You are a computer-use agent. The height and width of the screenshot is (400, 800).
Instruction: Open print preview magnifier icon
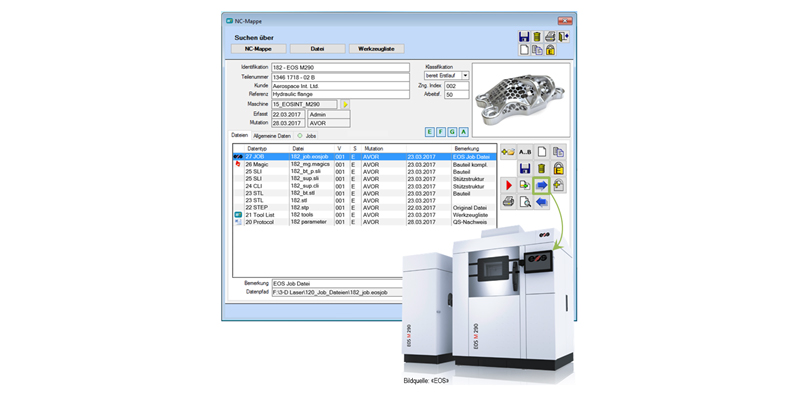tap(525, 202)
